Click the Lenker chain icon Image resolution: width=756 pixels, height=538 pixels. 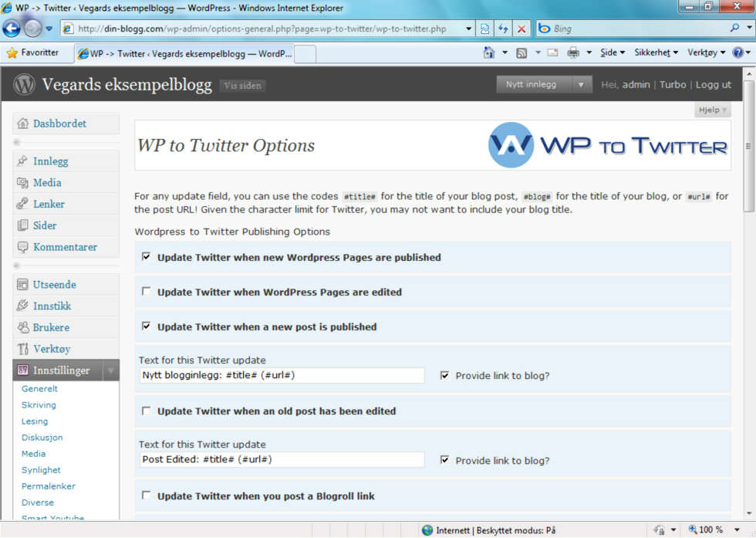coord(22,204)
